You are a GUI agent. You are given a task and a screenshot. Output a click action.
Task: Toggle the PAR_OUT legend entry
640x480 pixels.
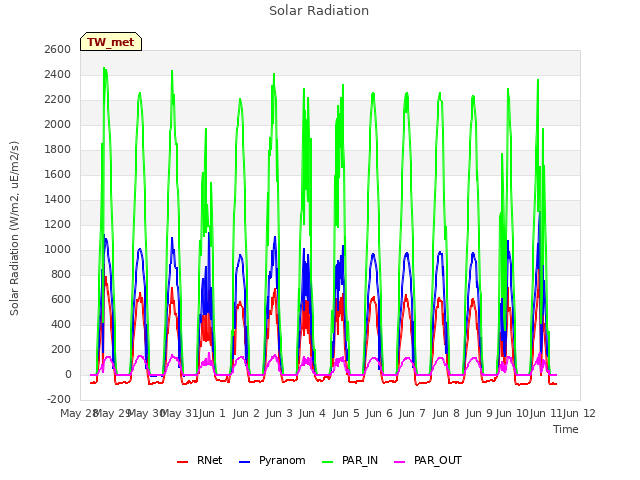[428, 460]
